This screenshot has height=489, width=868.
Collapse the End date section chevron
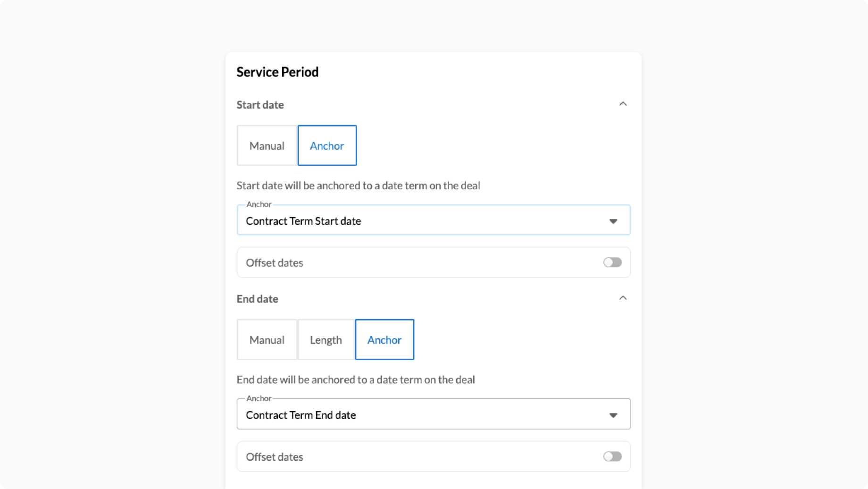(x=623, y=298)
